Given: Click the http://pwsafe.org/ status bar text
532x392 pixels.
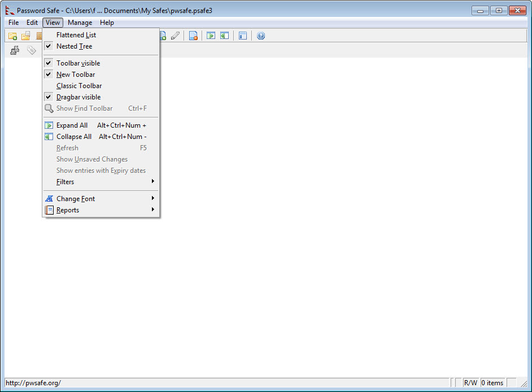Looking at the screenshot, I should 33,383.
